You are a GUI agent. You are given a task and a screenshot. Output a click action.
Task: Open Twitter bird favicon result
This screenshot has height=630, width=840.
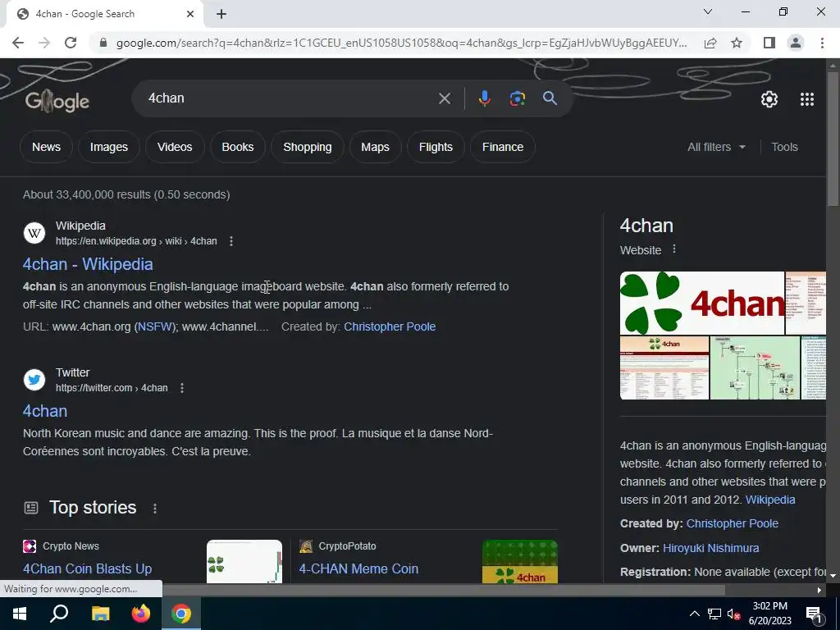(34, 380)
